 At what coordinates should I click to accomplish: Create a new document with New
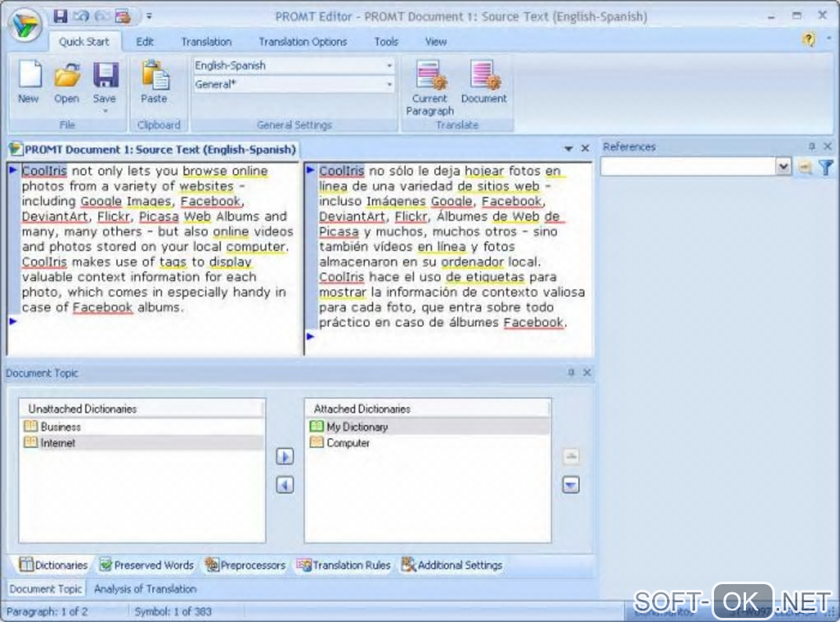pos(29,82)
